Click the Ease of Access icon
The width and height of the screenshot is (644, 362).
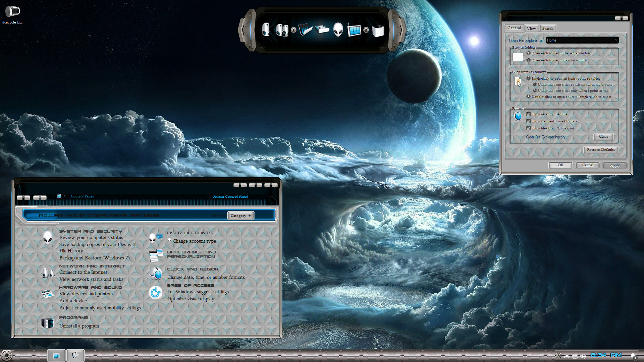coord(156,293)
